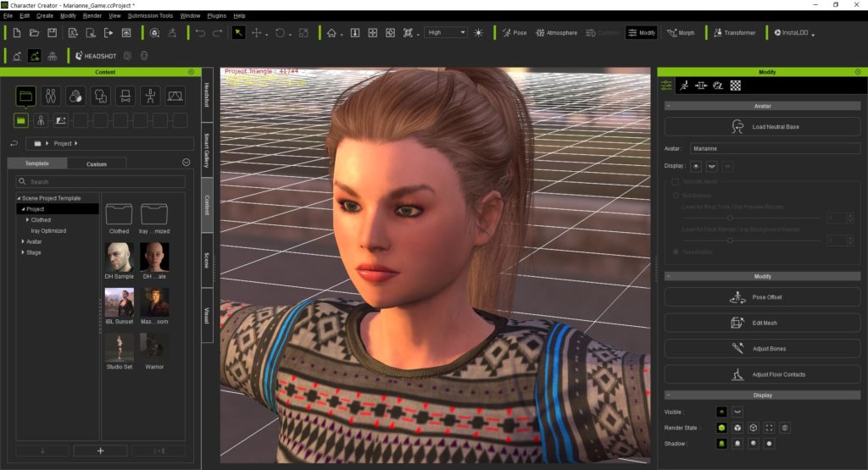Click the Adjust Bones button
The height and width of the screenshot is (470, 868).
tap(762, 349)
